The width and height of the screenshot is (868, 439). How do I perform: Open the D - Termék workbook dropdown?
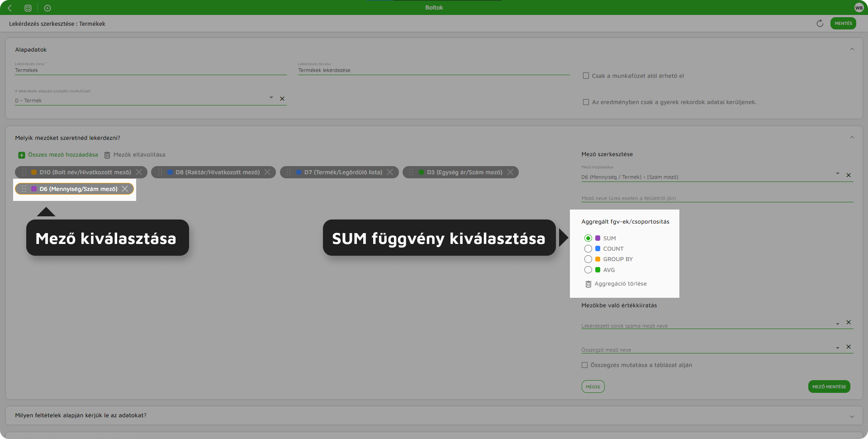271,98
